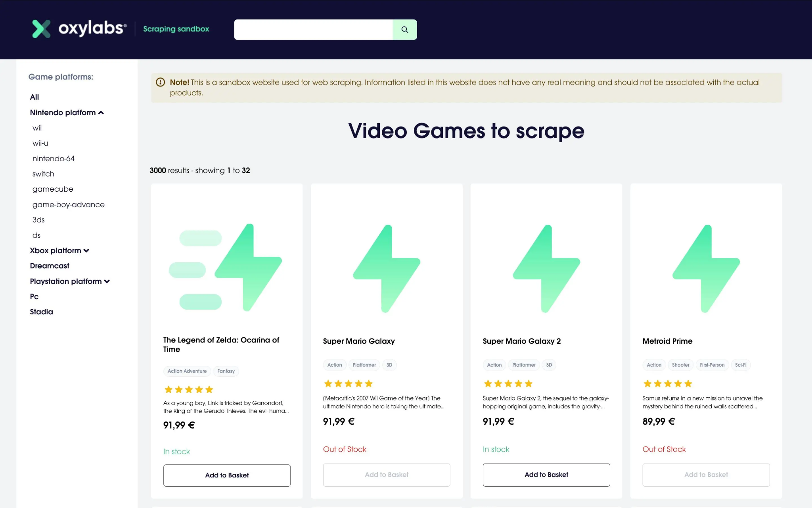Image resolution: width=812 pixels, height=508 pixels.
Task: Filter by 3ds platform
Action: (x=38, y=219)
